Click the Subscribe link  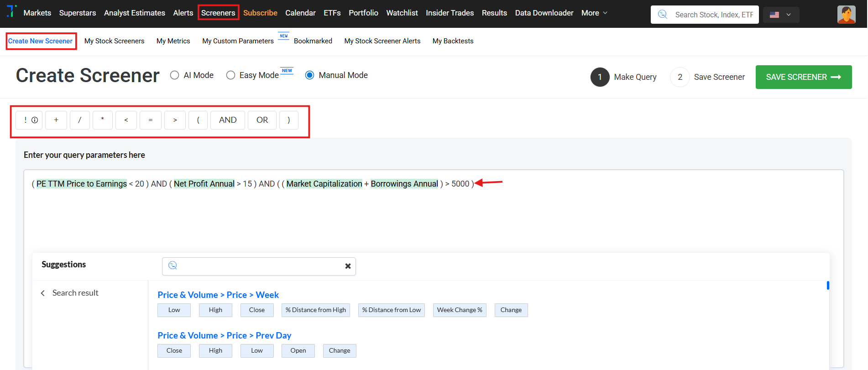click(260, 13)
